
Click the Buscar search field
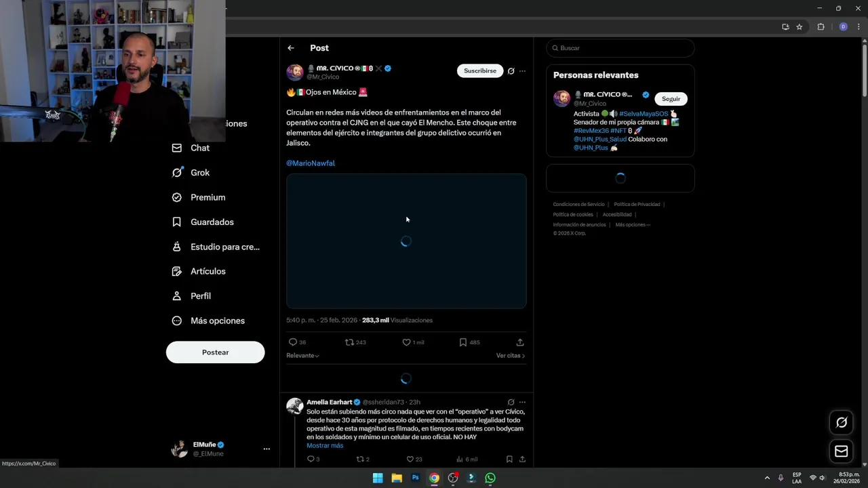coord(620,48)
